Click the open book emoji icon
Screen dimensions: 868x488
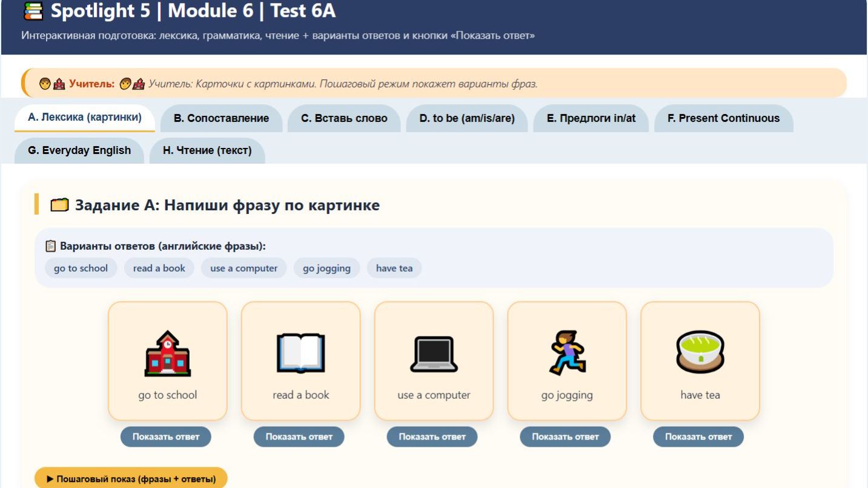pyautogui.click(x=300, y=354)
